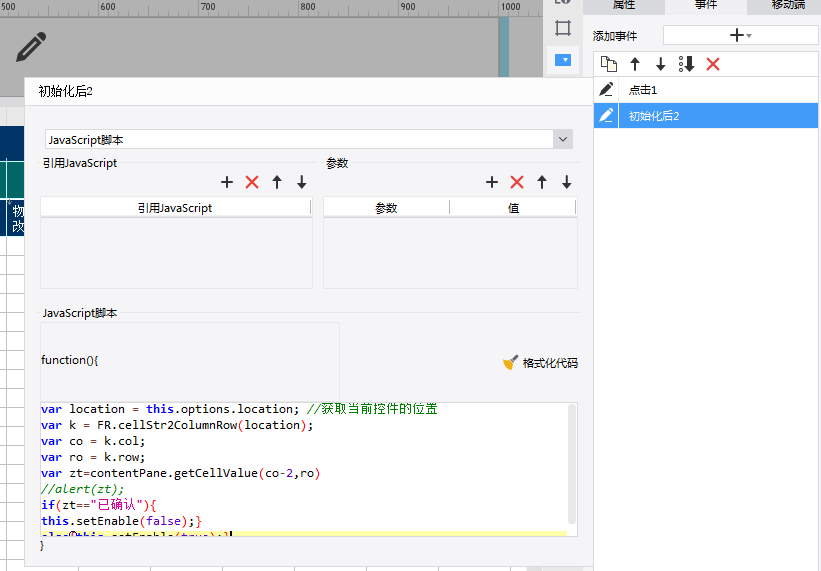Click the var co = k.col line

pos(93,441)
